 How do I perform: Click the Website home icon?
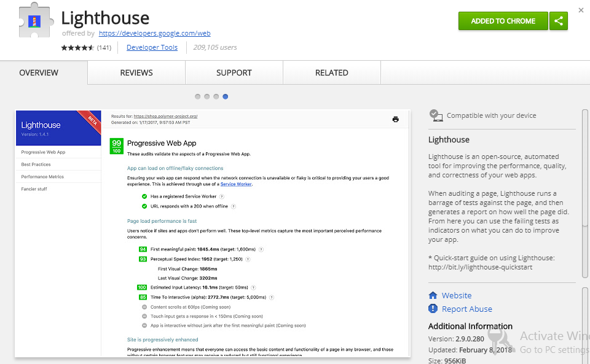(x=433, y=295)
